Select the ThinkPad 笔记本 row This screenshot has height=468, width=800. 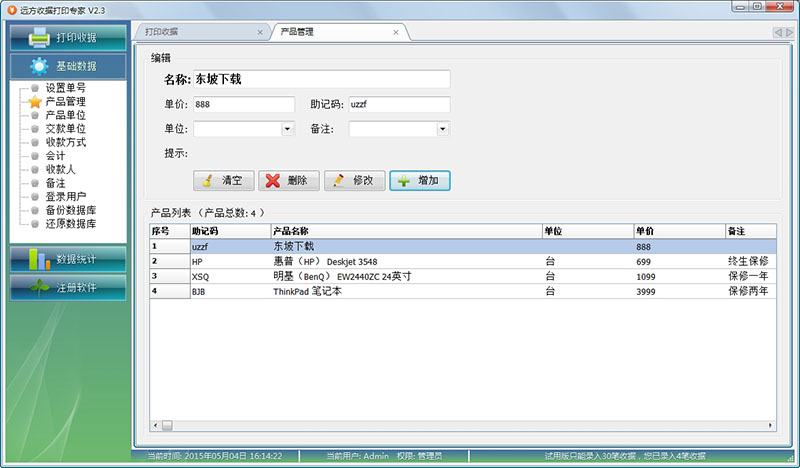[x=463, y=291]
